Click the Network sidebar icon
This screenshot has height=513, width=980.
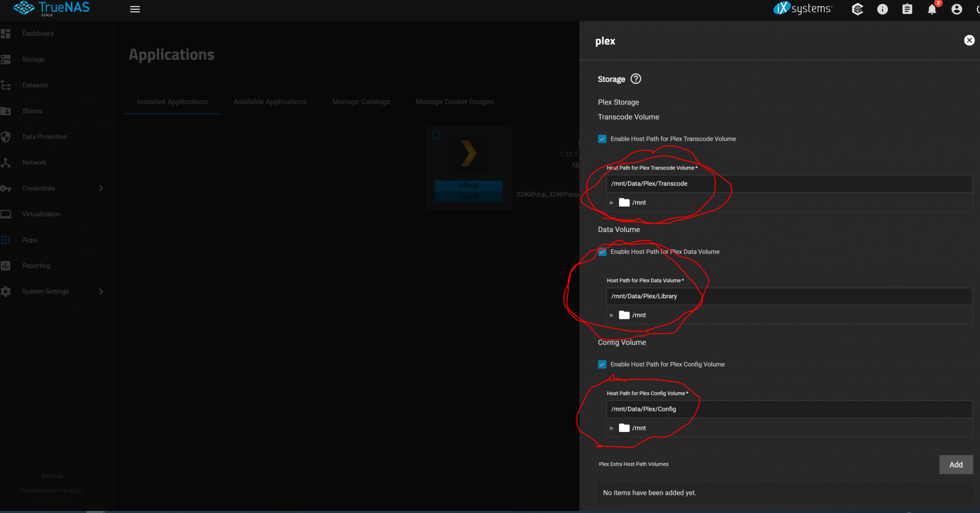tap(6, 163)
